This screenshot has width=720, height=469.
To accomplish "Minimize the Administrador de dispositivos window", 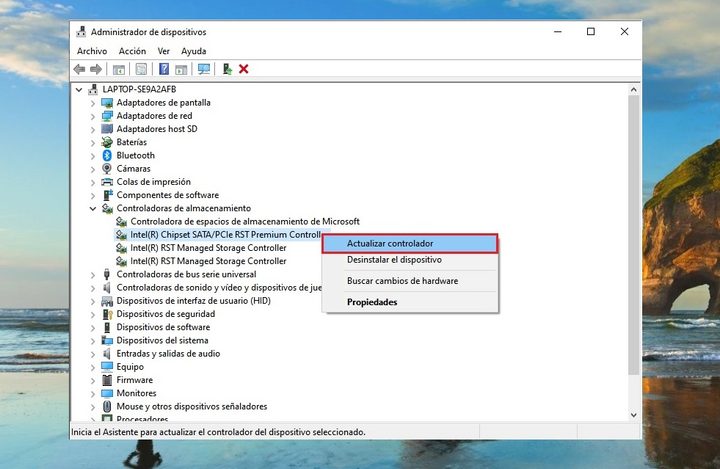I will (558, 32).
